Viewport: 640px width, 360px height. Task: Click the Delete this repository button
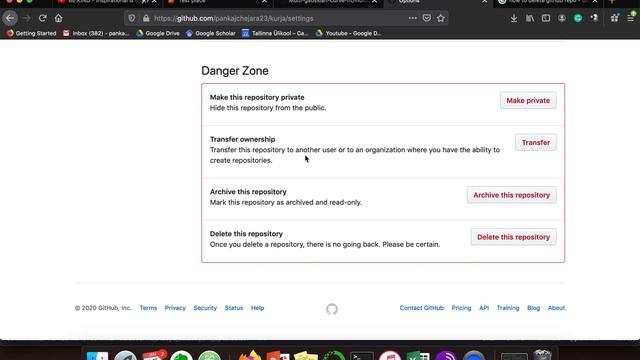(x=513, y=237)
